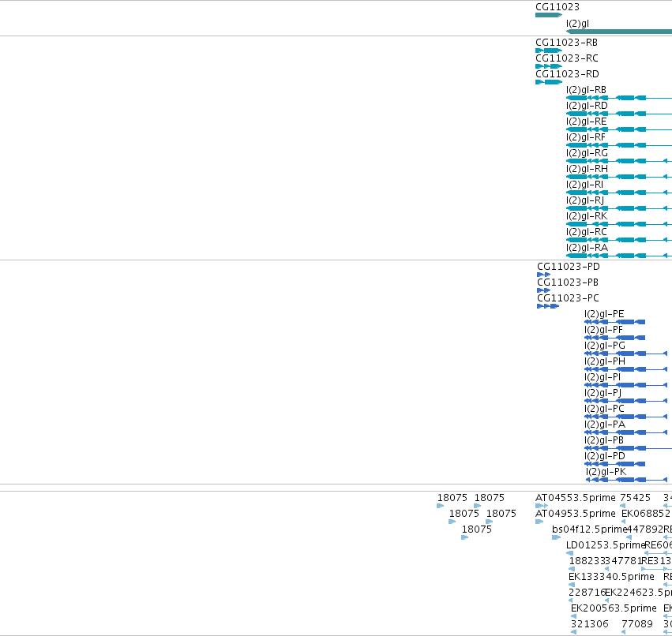Choose protein feature l(2)gl-PA
The image size is (672, 636).
coord(626,432)
